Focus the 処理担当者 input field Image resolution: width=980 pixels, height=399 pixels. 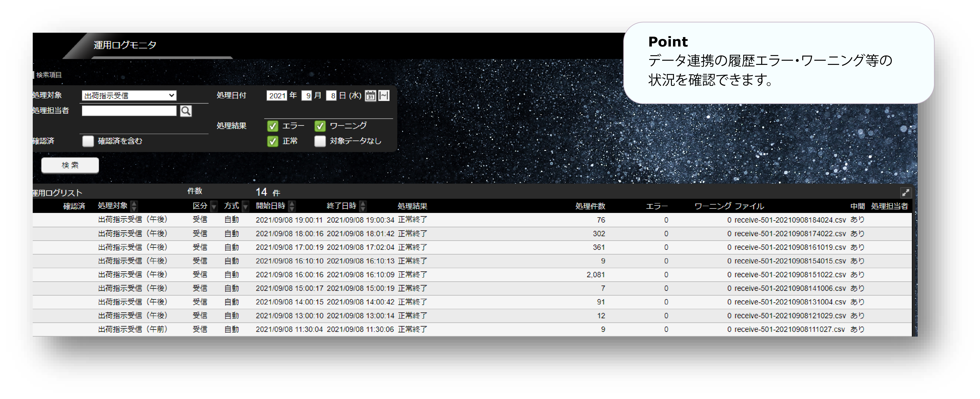click(129, 111)
